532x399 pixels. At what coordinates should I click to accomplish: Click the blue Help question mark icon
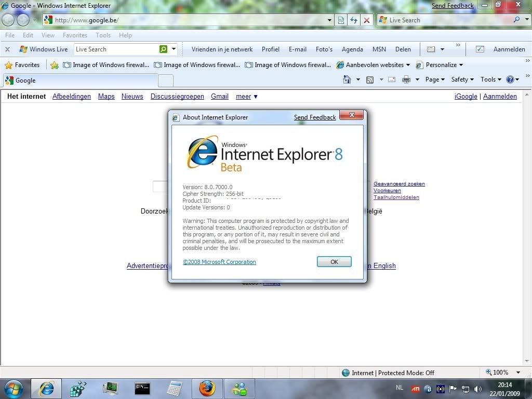click(510, 79)
